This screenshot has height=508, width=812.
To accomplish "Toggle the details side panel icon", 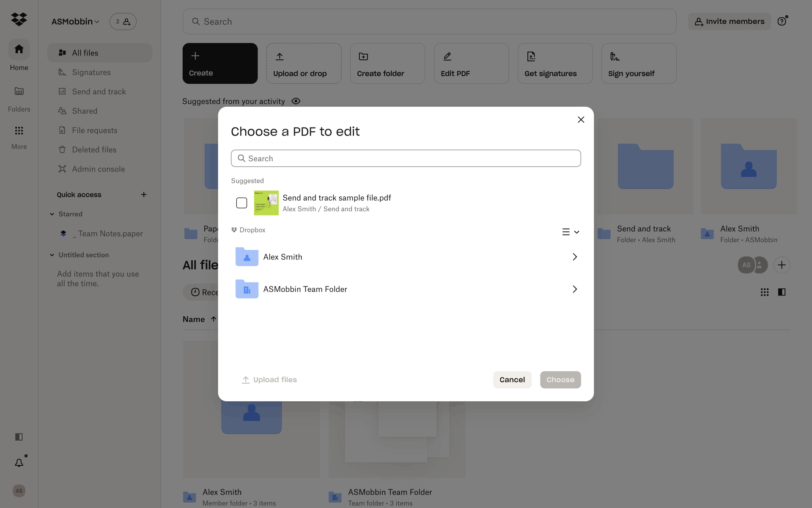I will tap(782, 292).
